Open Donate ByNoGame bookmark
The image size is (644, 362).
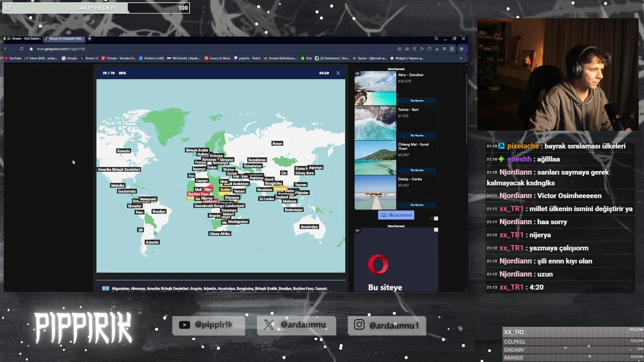[280, 58]
